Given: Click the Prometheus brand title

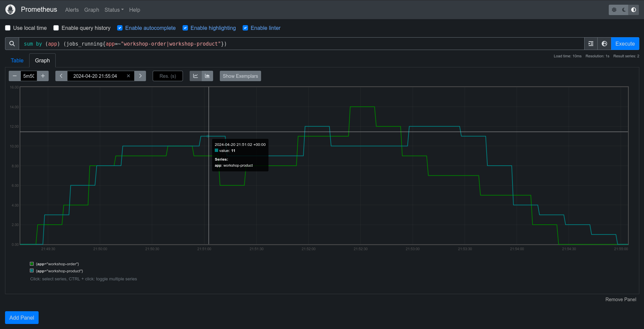Looking at the screenshot, I should coord(39,9).
